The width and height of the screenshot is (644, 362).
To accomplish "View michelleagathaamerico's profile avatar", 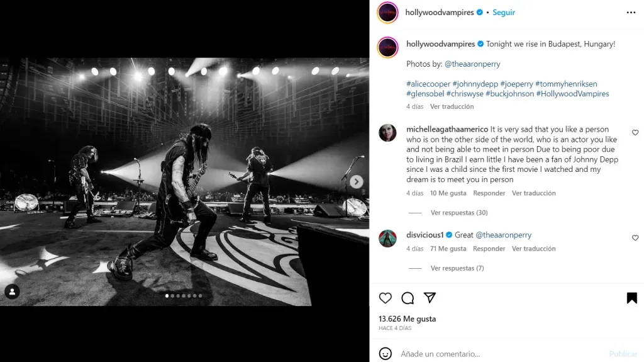I will [387, 133].
